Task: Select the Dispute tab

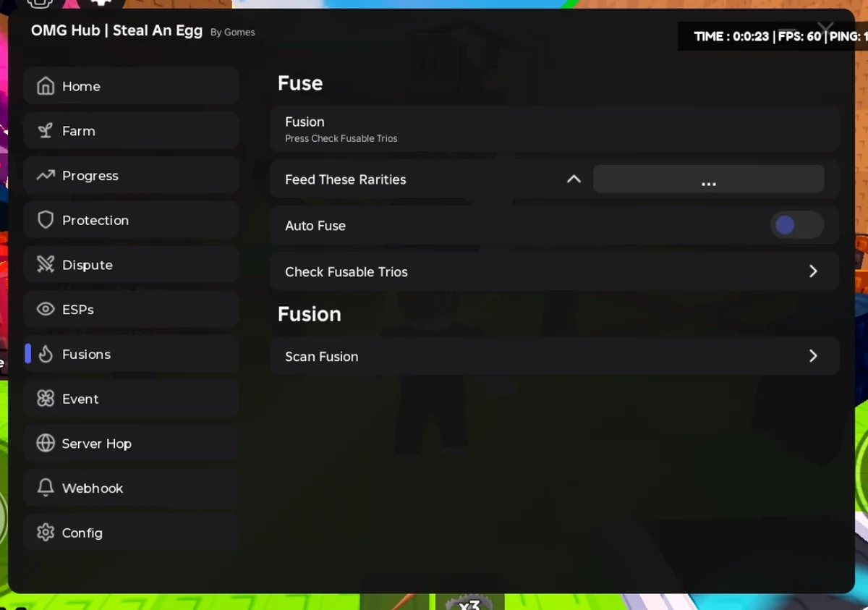Action: point(131,265)
